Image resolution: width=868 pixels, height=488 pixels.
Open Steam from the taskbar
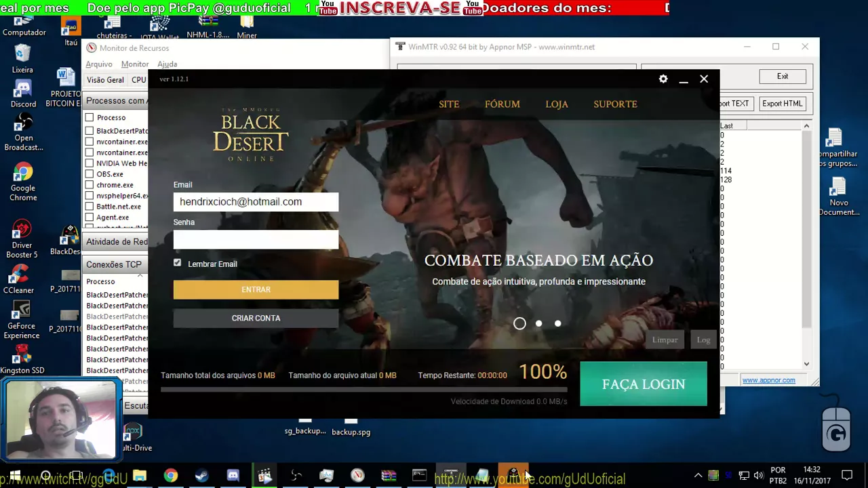coord(201,476)
